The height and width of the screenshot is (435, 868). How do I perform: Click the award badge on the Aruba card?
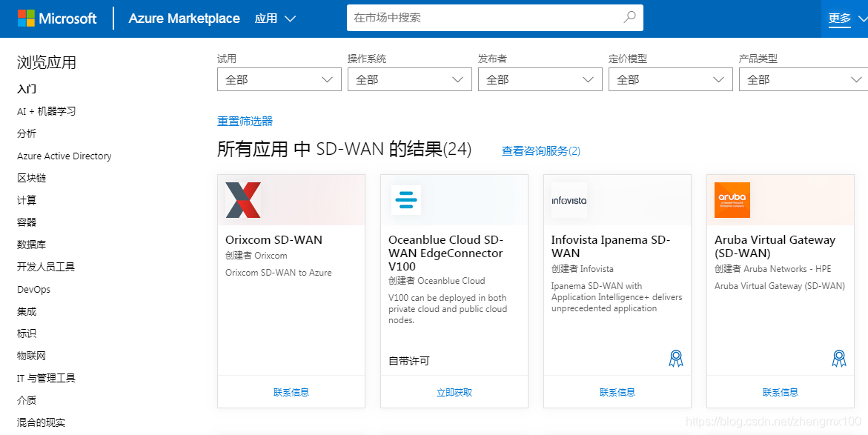tap(838, 358)
